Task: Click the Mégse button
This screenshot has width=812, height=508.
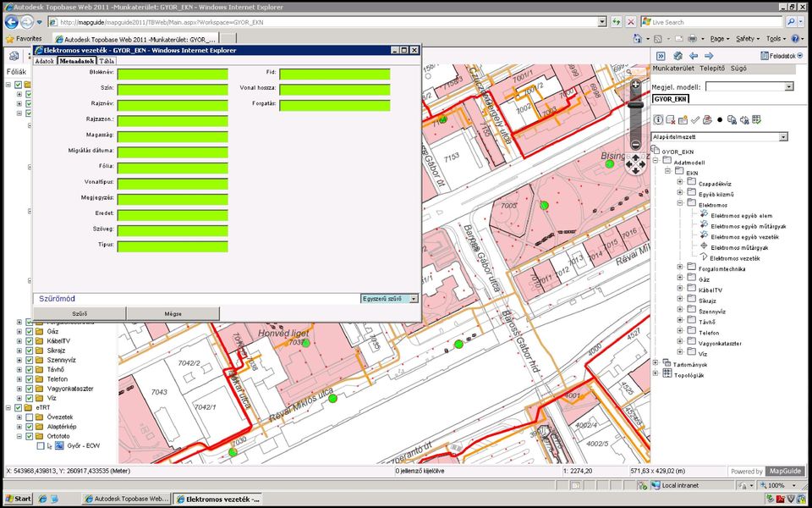Action: [x=173, y=313]
